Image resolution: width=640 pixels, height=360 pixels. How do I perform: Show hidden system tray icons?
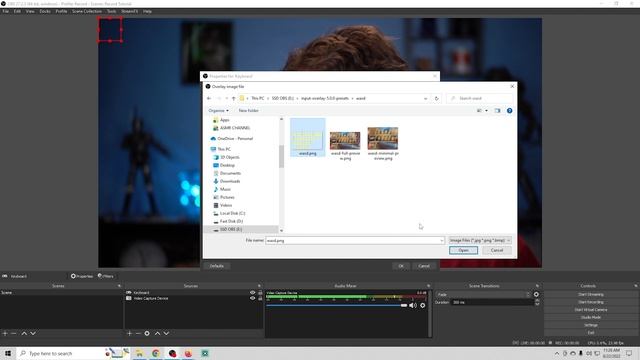pos(557,353)
